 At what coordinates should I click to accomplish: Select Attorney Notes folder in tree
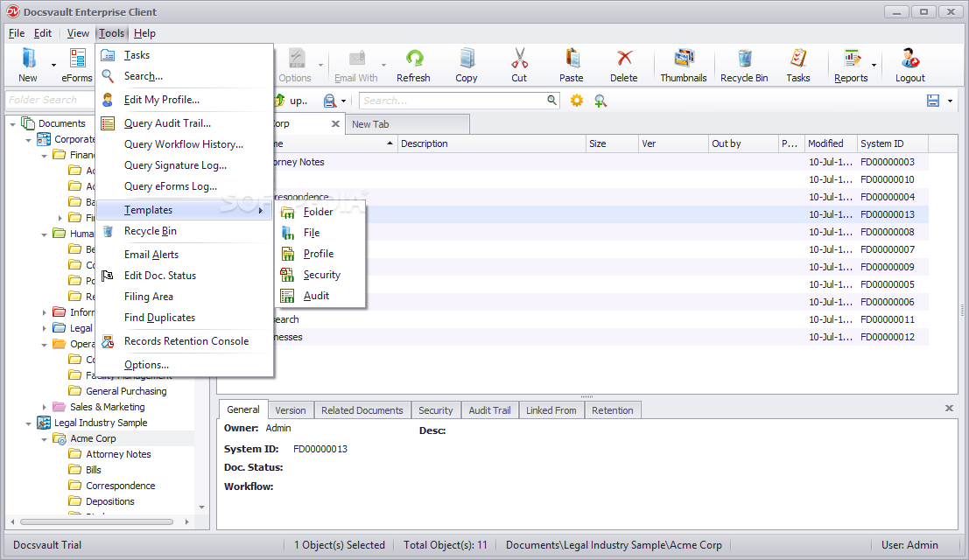(118, 454)
